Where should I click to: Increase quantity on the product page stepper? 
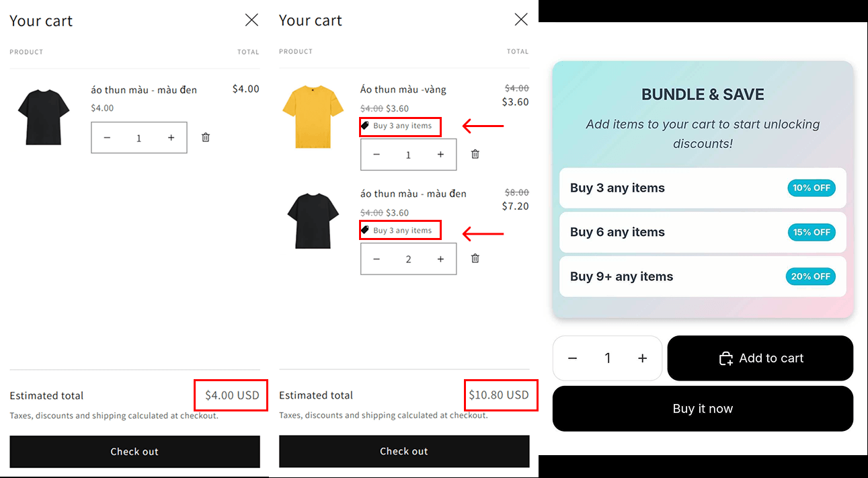(x=642, y=358)
